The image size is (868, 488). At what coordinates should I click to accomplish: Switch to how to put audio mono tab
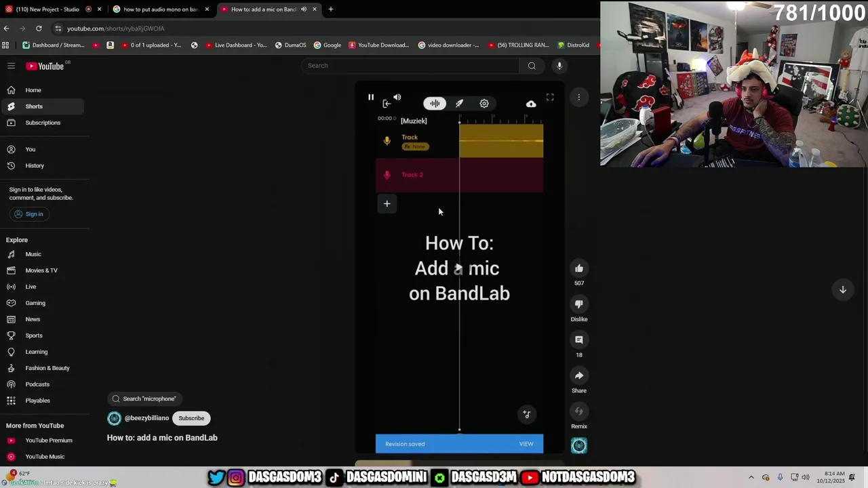click(160, 9)
